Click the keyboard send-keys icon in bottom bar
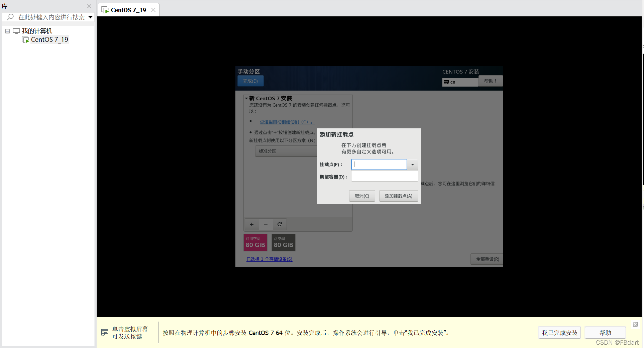This screenshot has width=644, height=348. click(104, 333)
